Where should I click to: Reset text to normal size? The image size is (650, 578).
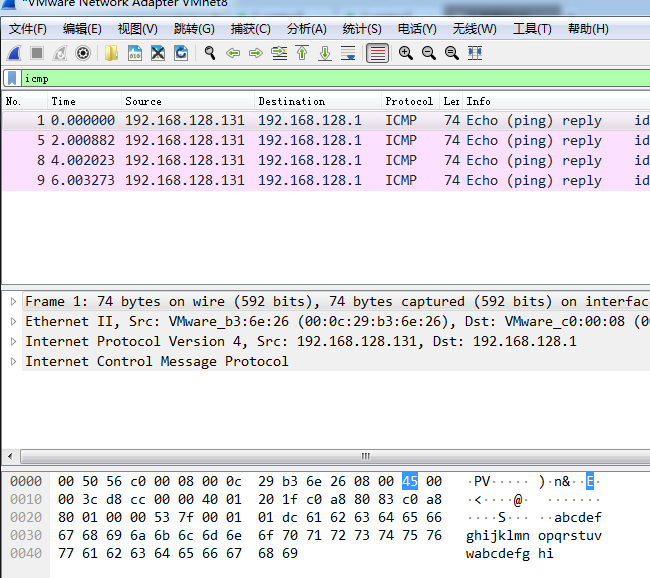[451, 53]
